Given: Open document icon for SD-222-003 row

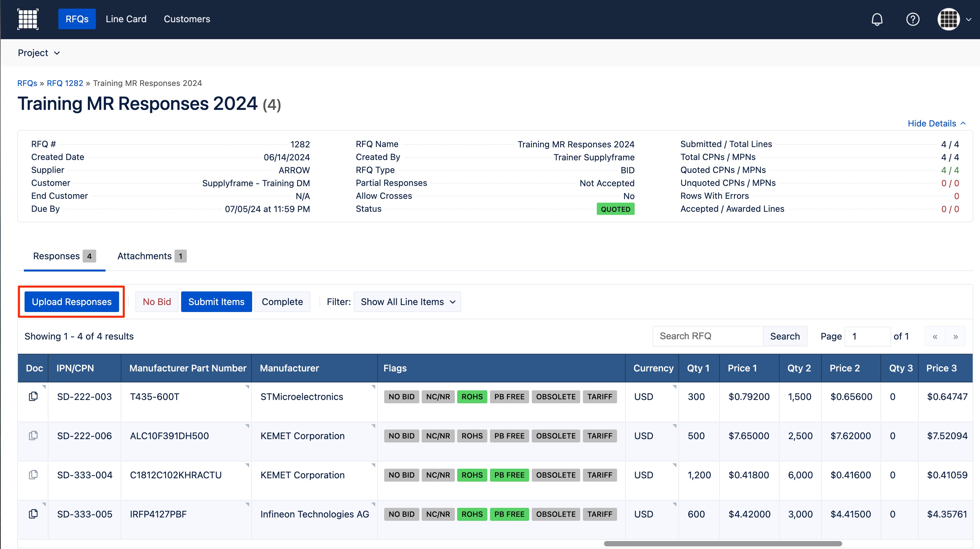Looking at the screenshot, I should point(33,396).
